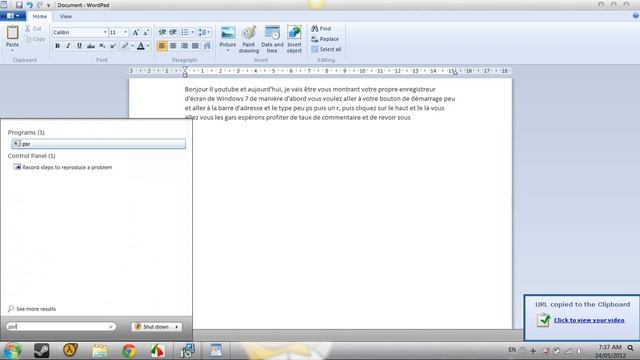Select Center text alignment
This screenshot has width=640, height=360.
173,46
